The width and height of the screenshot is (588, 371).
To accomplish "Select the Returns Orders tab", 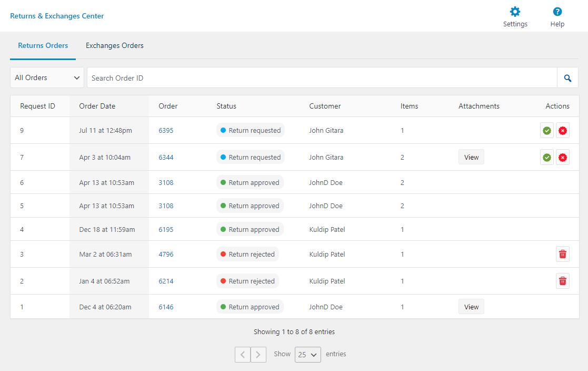I will pyautogui.click(x=43, y=46).
